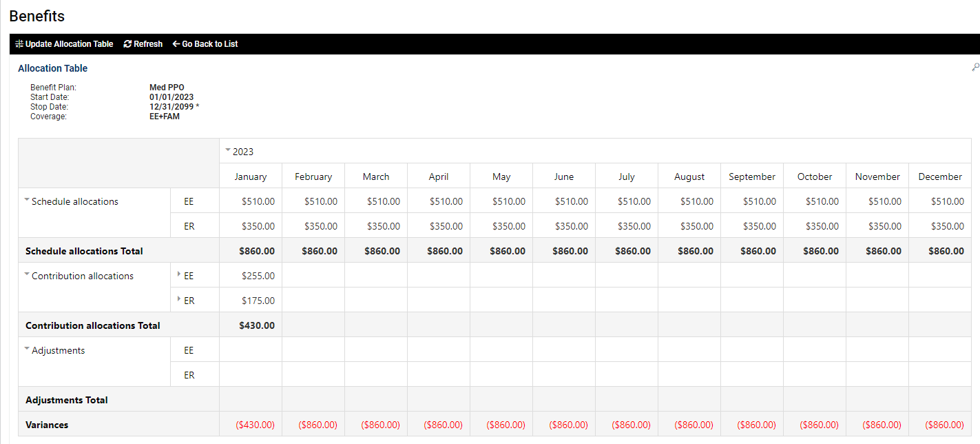Click the $430.00 Contribution allocations Total cell

tap(251, 325)
